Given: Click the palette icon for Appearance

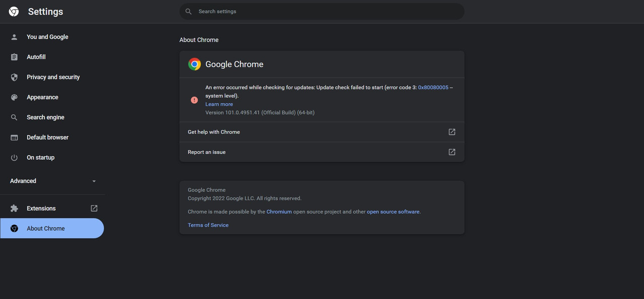Looking at the screenshot, I should [x=14, y=97].
